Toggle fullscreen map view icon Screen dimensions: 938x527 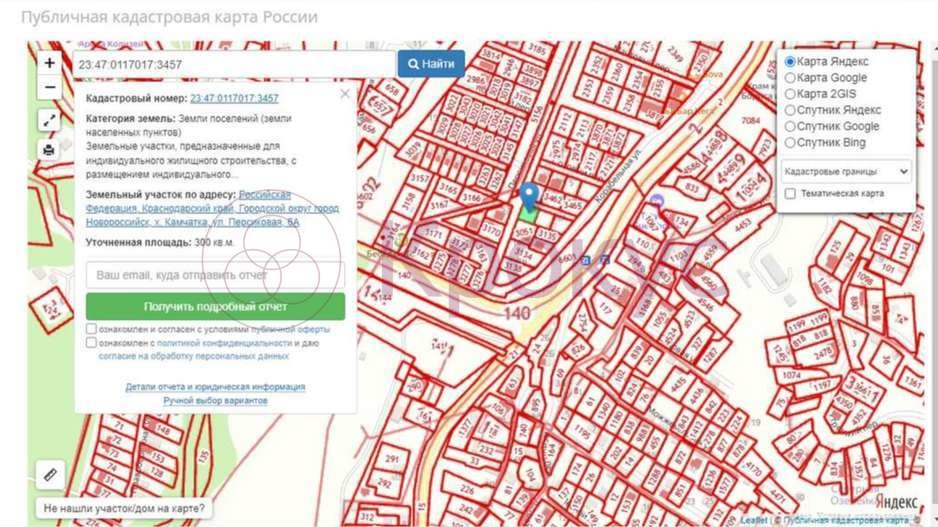(x=50, y=121)
